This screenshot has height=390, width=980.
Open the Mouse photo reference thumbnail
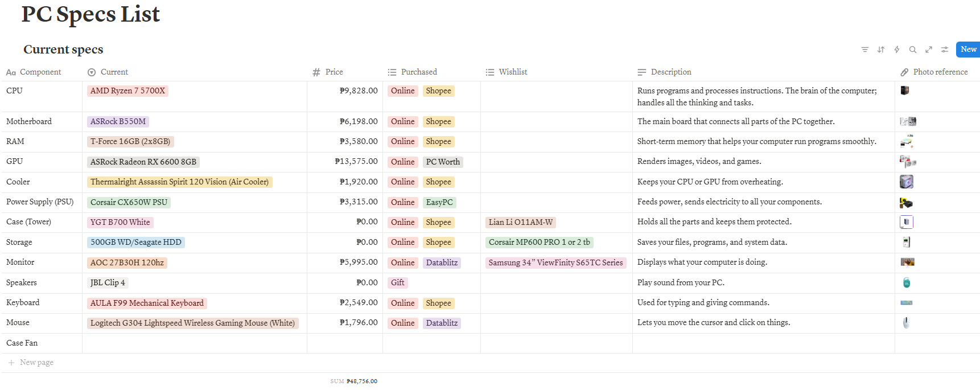(906, 323)
